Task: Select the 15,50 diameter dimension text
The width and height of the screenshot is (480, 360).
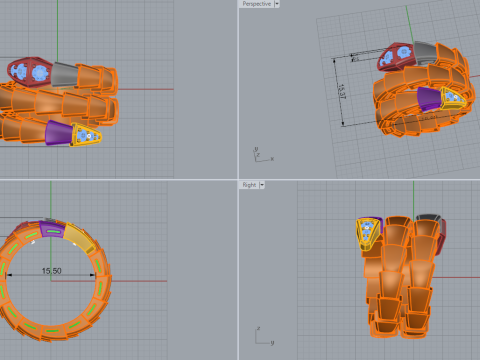Action: (52, 271)
